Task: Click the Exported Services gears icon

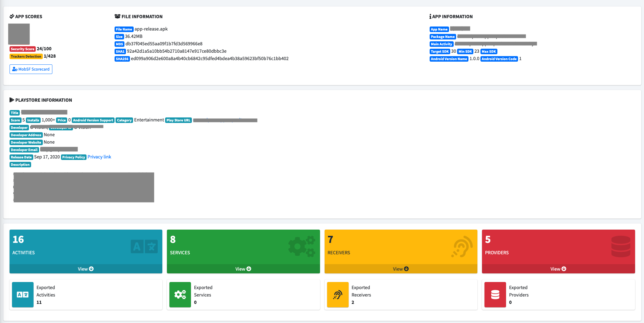Action: coord(180,295)
